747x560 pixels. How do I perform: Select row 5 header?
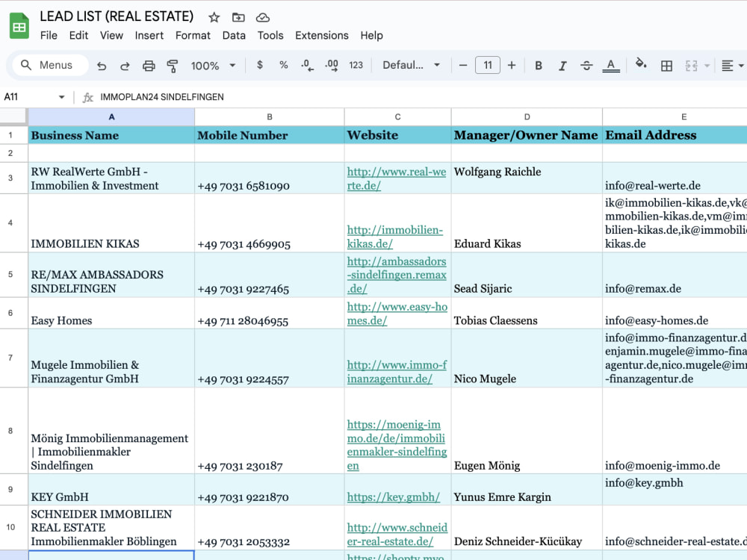[10, 275]
